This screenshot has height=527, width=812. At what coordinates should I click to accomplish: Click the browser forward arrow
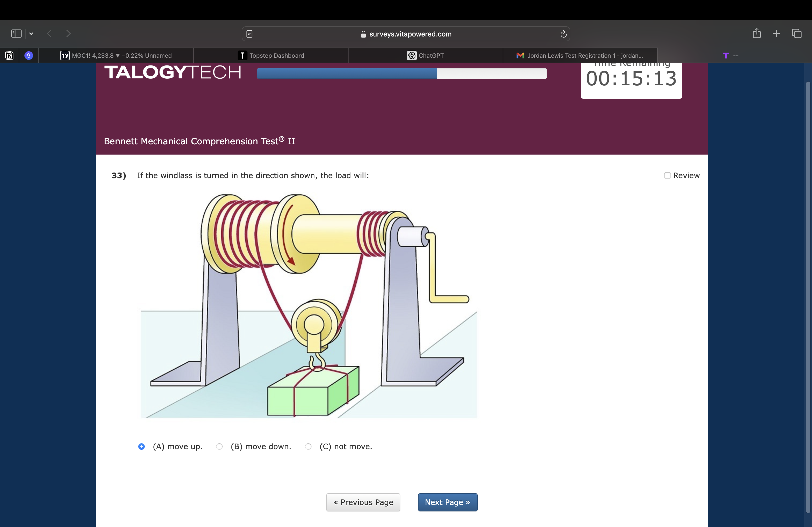(x=68, y=33)
